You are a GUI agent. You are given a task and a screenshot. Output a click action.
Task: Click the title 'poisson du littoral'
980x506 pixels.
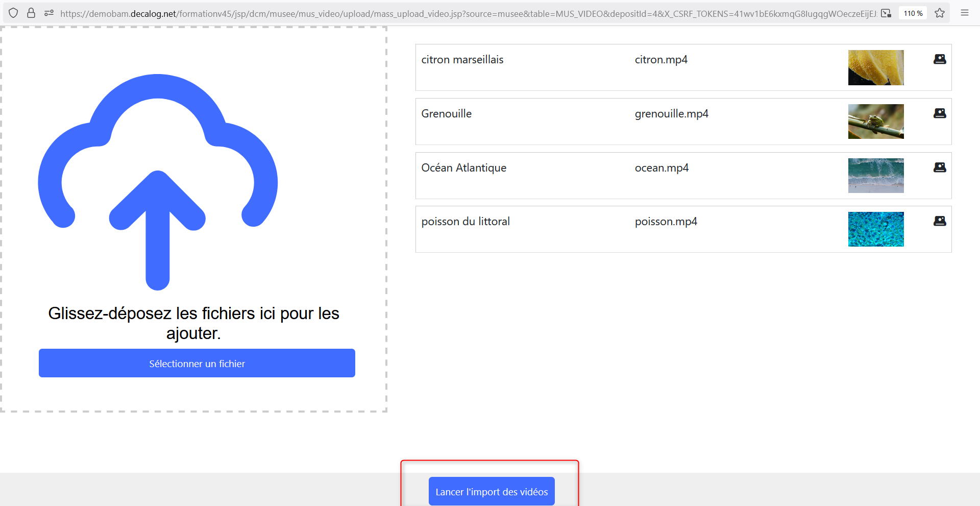[x=465, y=222]
